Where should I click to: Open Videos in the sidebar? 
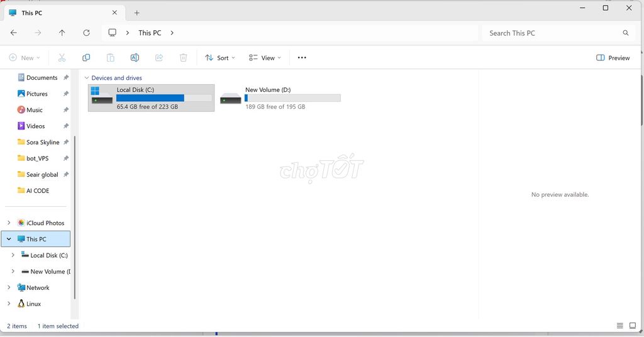pyautogui.click(x=31, y=126)
